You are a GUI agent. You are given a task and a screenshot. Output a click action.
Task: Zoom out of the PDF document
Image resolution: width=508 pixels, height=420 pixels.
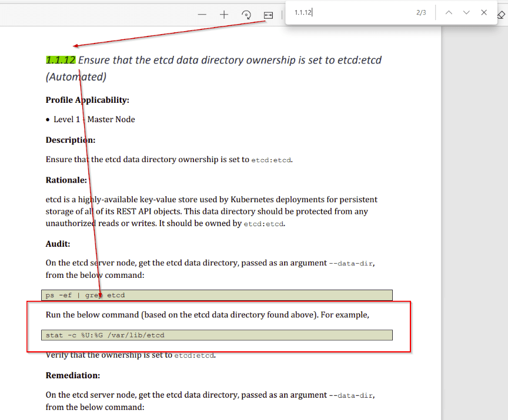click(x=202, y=15)
